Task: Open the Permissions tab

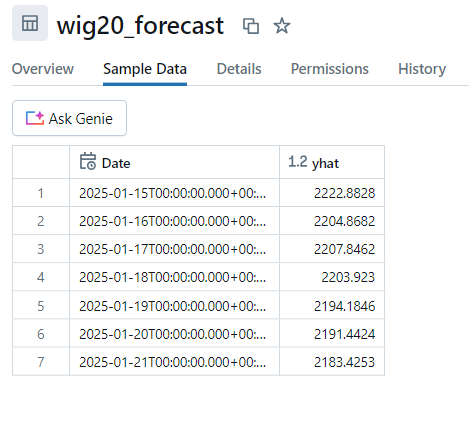Action: [x=330, y=69]
